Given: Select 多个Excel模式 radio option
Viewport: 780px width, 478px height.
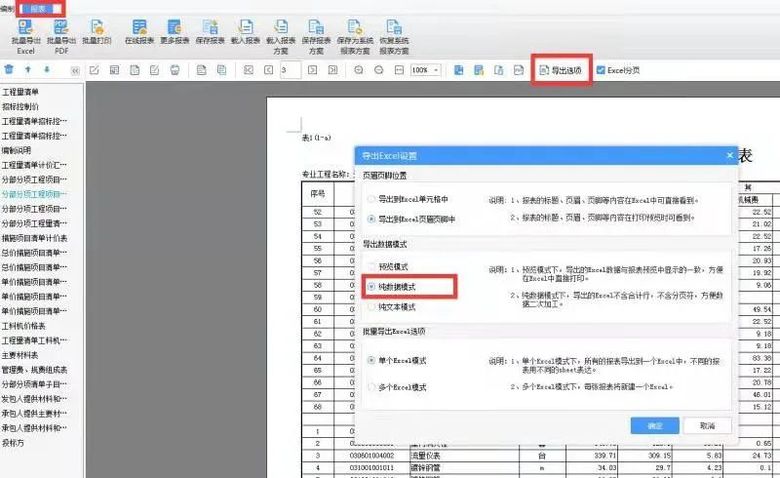Looking at the screenshot, I should coord(372,386).
